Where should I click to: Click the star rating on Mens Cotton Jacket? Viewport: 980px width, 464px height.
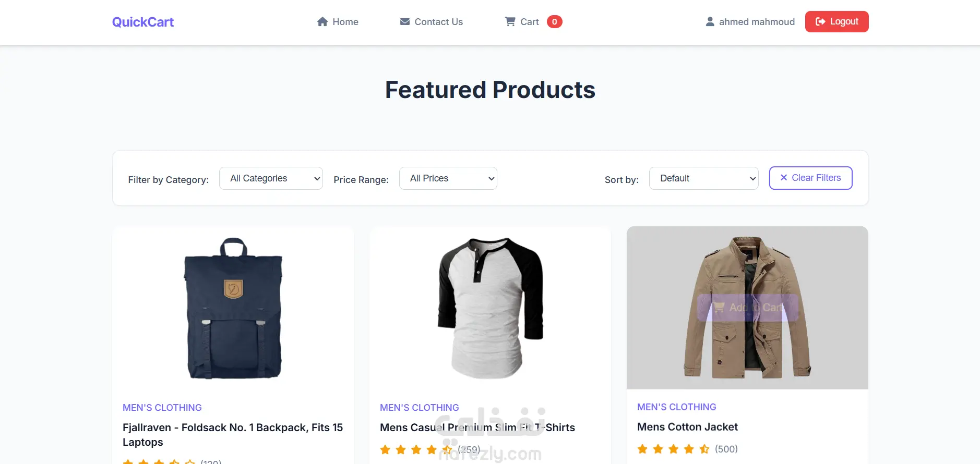(673, 449)
